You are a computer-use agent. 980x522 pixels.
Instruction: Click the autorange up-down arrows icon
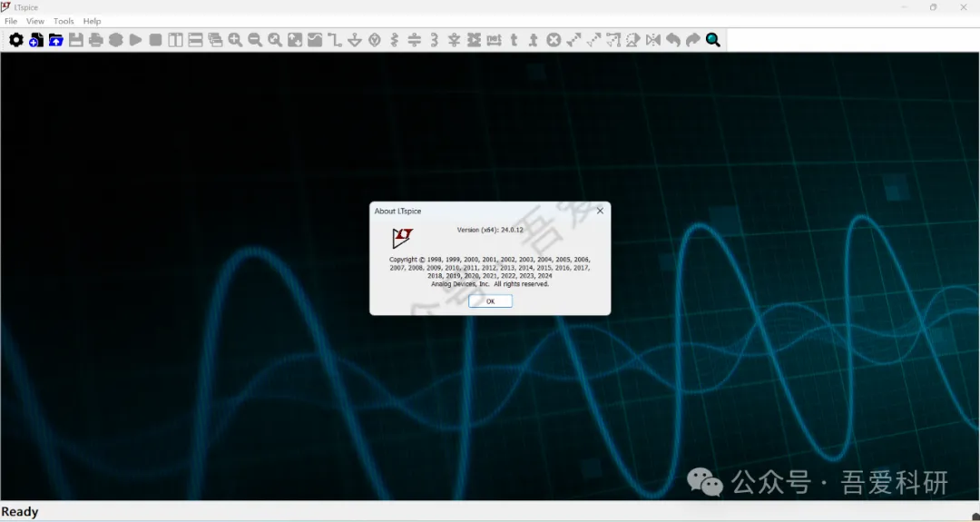(x=295, y=40)
